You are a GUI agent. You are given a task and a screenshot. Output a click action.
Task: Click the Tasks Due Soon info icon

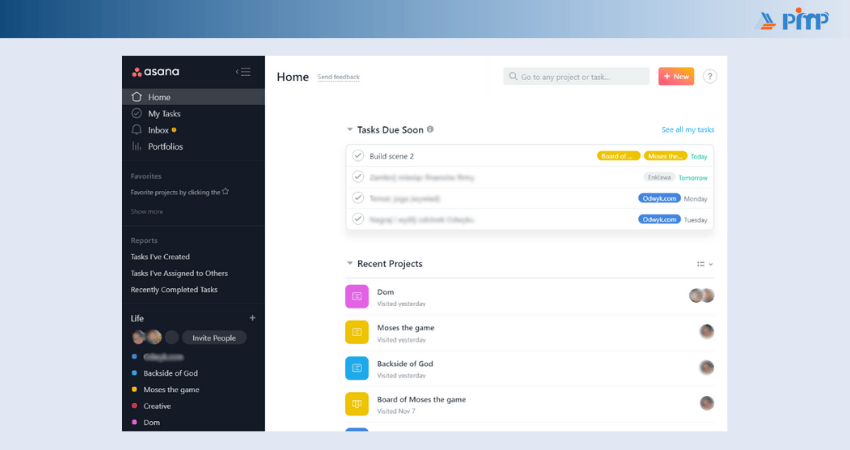pos(430,129)
